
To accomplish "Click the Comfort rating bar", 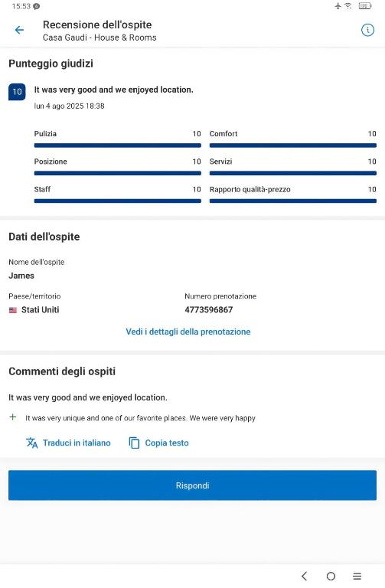I will click(293, 145).
